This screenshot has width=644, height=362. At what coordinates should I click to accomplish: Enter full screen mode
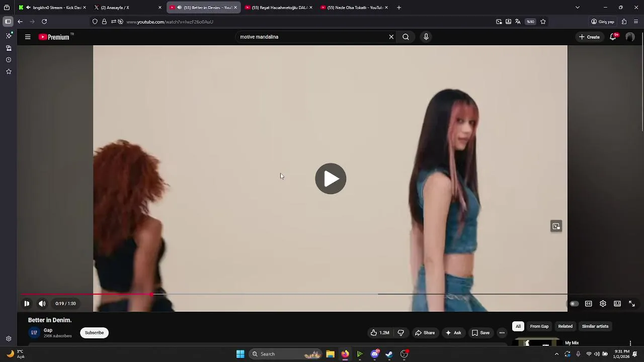pos(632,304)
